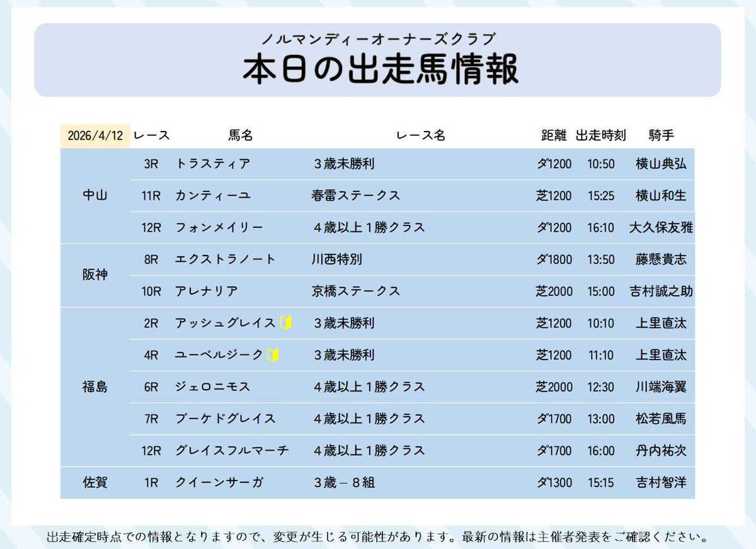Click horse name グレイスフルマーチ

231,450
